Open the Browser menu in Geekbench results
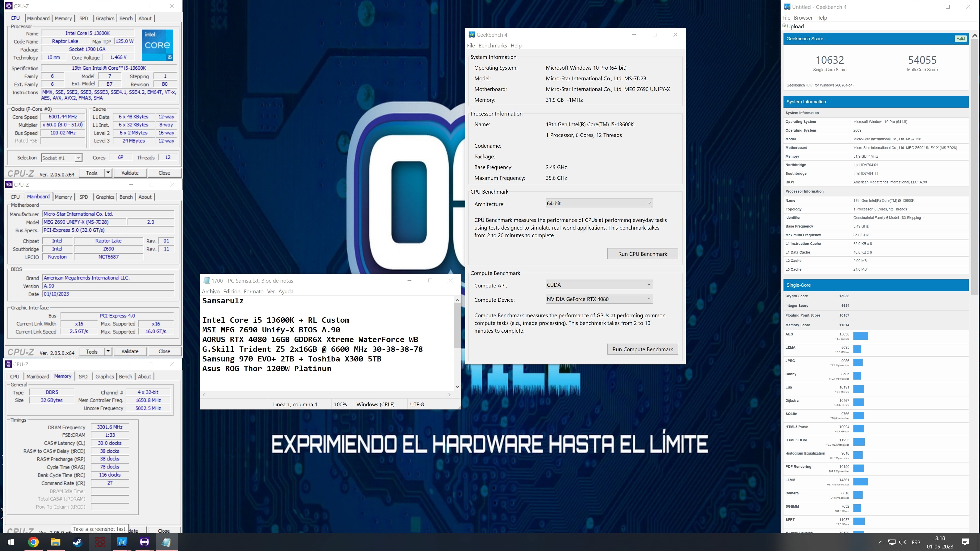This screenshot has height=551, width=980. (x=803, y=18)
